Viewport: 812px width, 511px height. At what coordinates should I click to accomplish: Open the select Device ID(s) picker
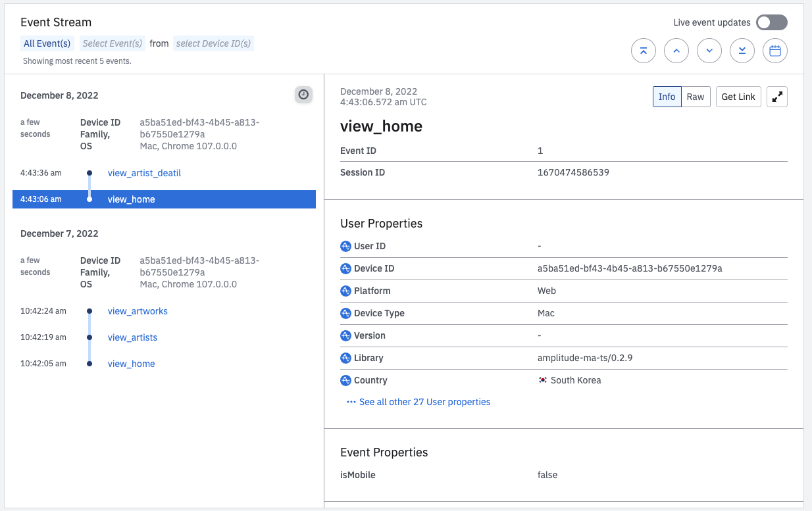pos(213,43)
